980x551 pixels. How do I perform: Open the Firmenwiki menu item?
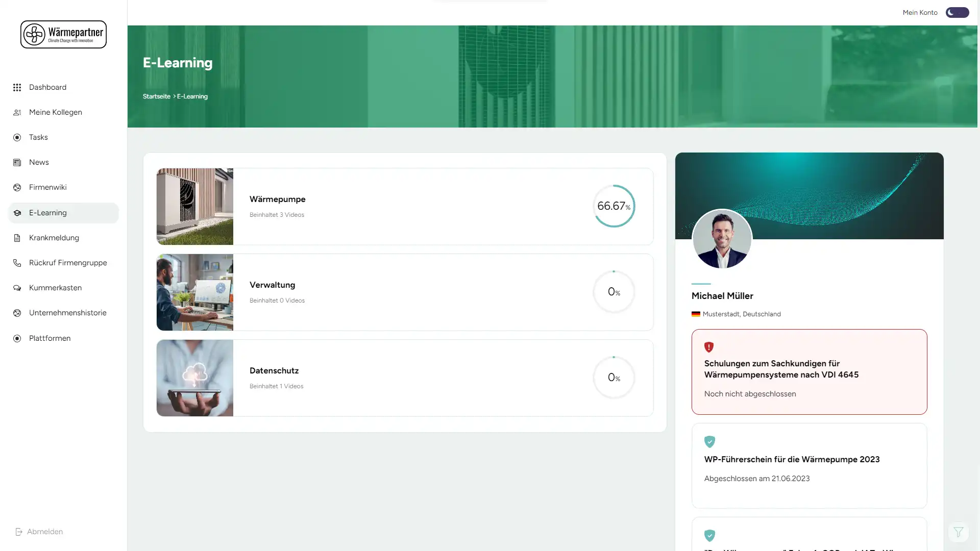pos(47,187)
